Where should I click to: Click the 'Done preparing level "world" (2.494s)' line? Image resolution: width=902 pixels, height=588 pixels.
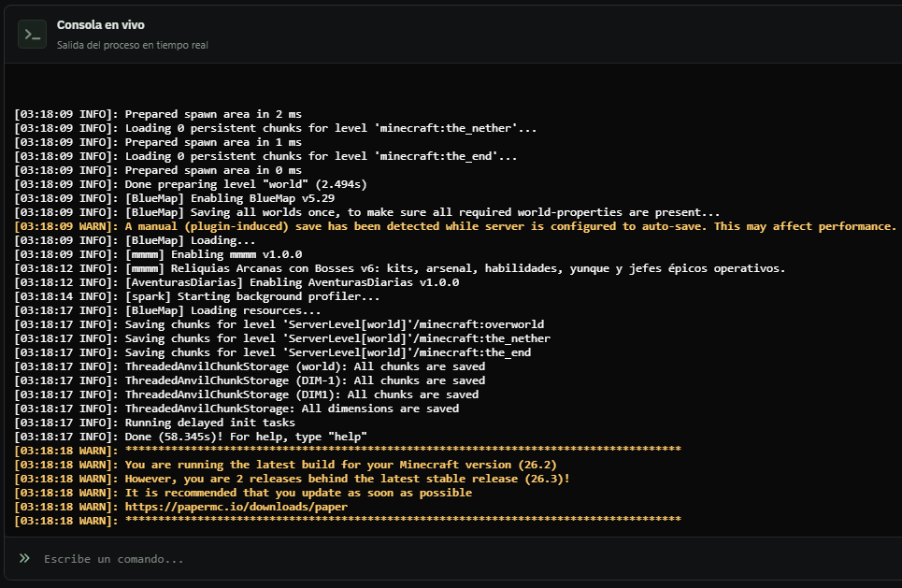191,184
